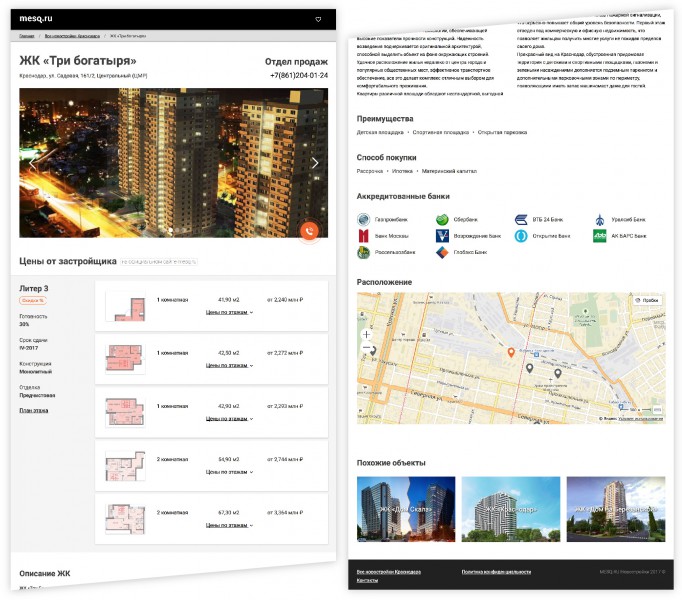Click the Материнский капитал purchase option
Viewport: 682px width, 600px height.
[449, 171]
